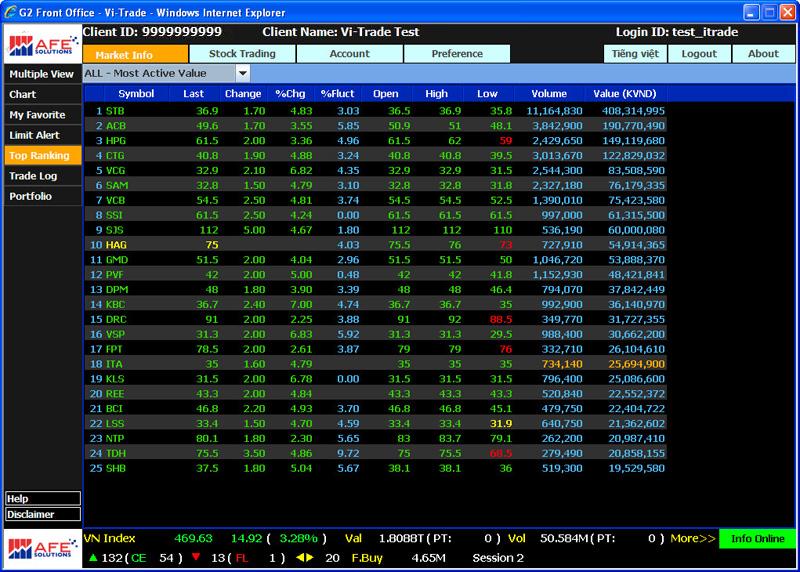
Task: Select the SJS symbol row
Action: 375,230
